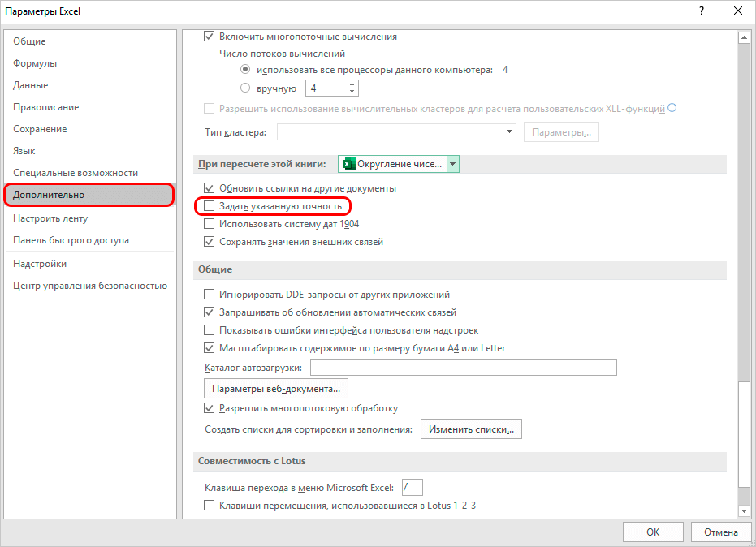Enable Игнорировать DDE-запросы от других приложений
Image resolution: width=756 pixels, height=547 pixels.
pyautogui.click(x=209, y=294)
